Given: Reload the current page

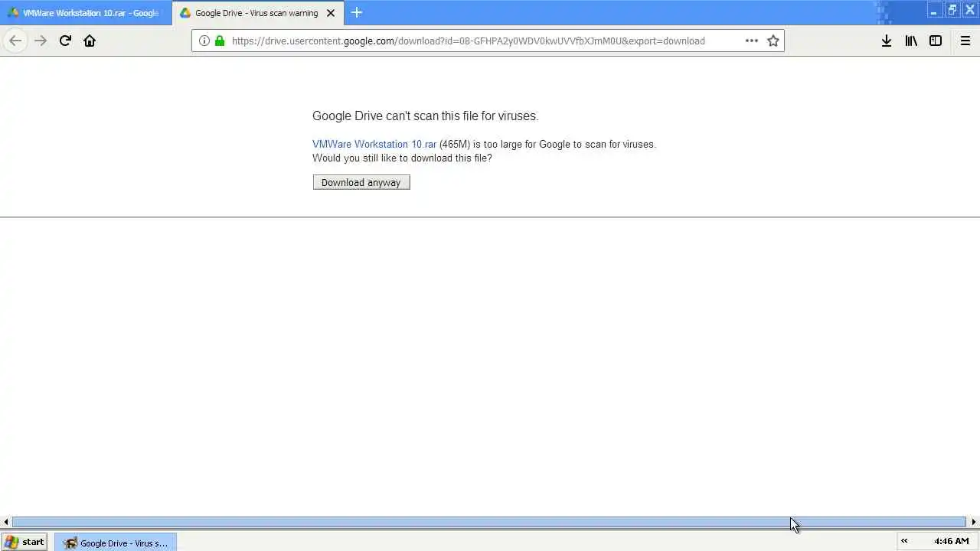Looking at the screenshot, I should (x=65, y=41).
